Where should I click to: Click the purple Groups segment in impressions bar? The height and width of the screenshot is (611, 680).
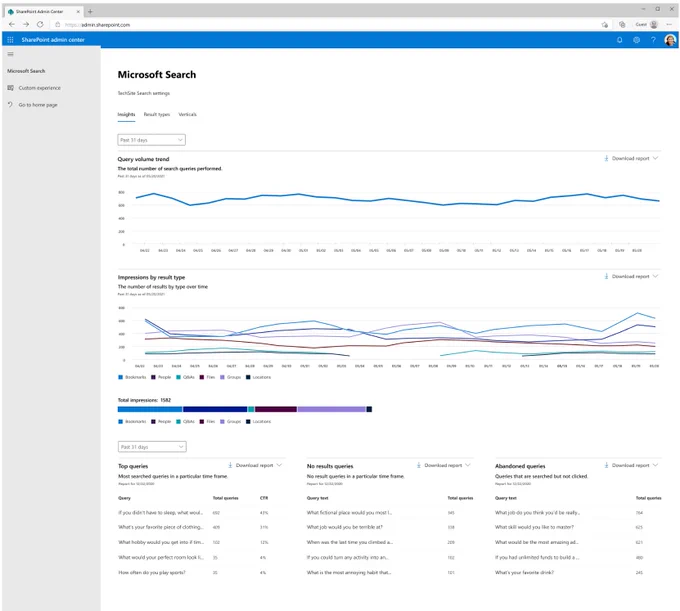point(331,409)
